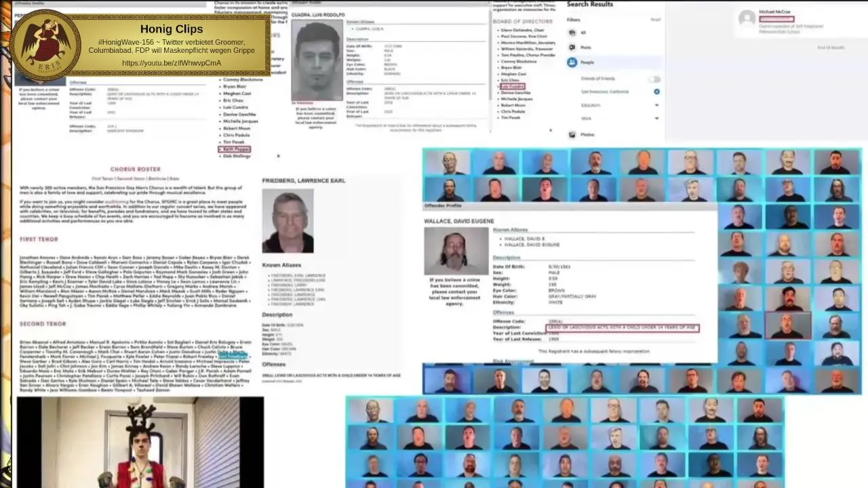Select the All filter icon in Search Results

pyautogui.click(x=572, y=33)
